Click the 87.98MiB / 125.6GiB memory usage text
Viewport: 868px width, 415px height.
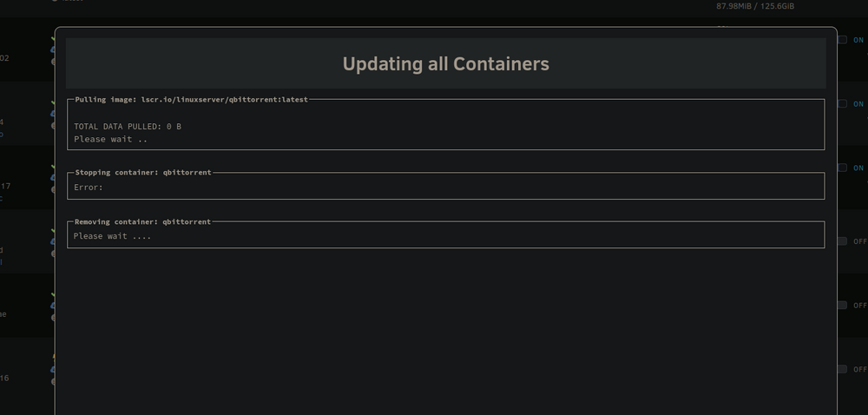click(x=755, y=6)
